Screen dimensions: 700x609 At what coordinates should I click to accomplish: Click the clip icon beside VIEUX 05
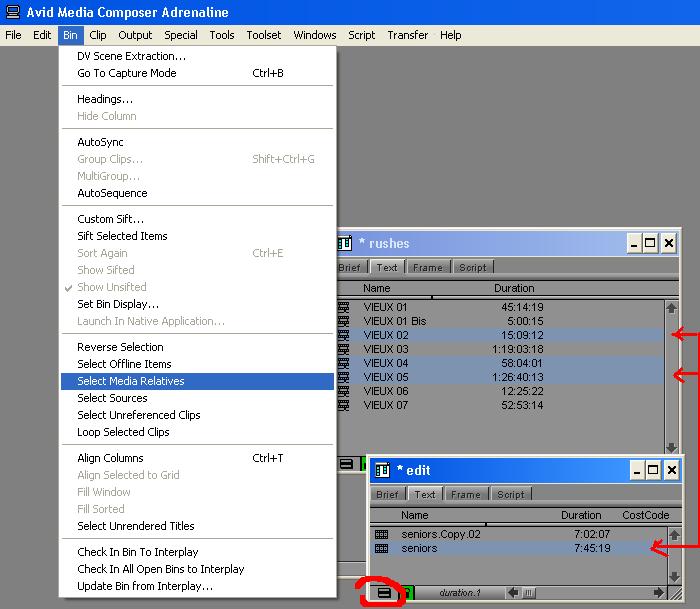click(x=343, y=377)
